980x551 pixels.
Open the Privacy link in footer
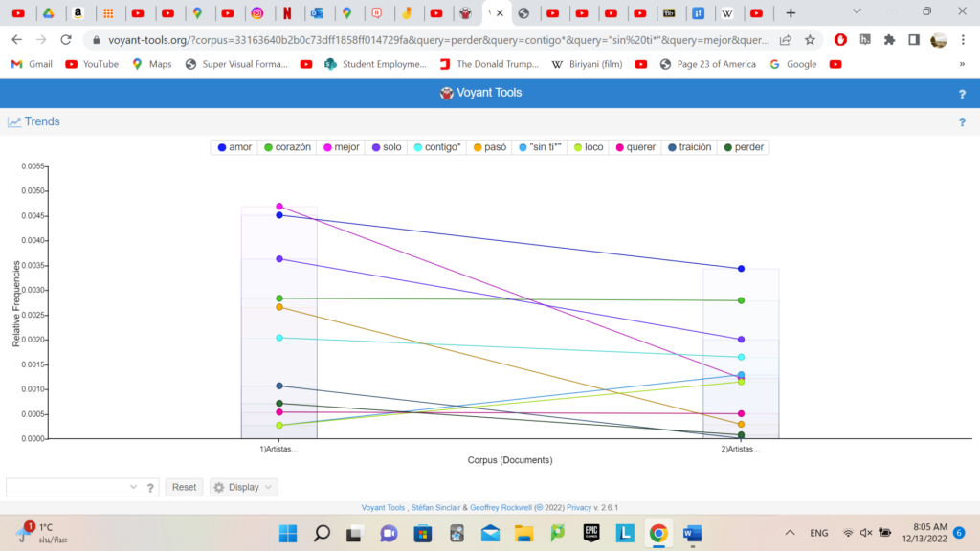pyautogui.click(x=579, y=508)
